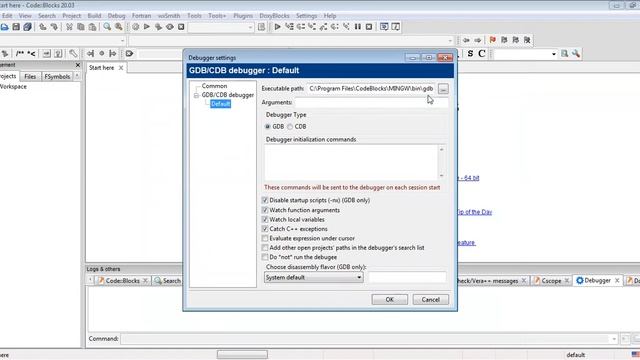Click the Save all files icon
The width and height of the screenshot is (640, 360).
(x=27, y=27)
